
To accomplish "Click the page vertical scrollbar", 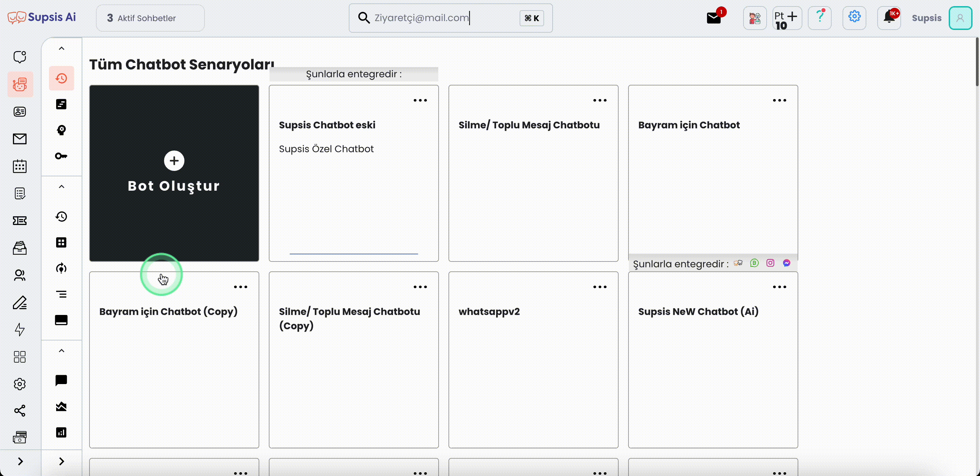I will coord(977,62).
